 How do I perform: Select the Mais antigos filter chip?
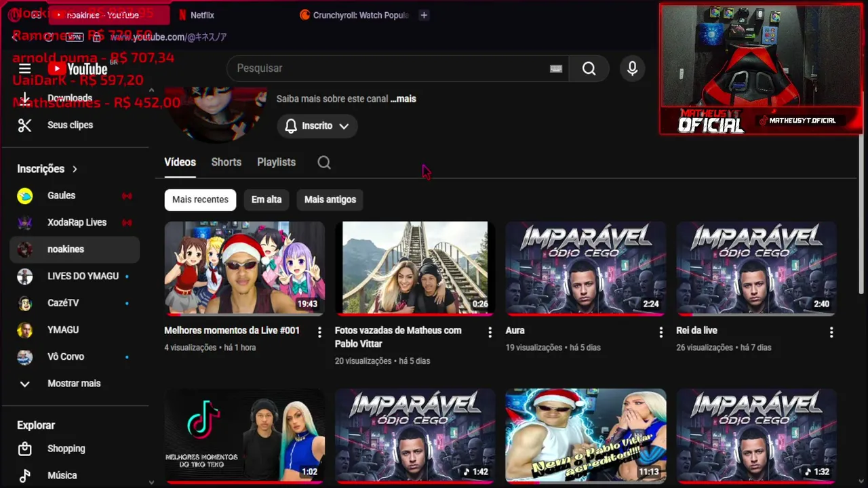pyautogui.click(x=330, y=200)
